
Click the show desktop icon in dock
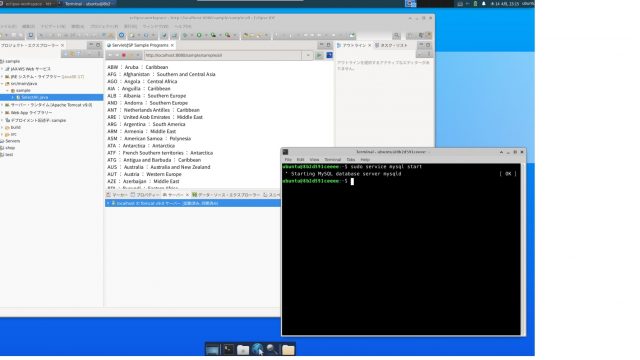(213, 349)
